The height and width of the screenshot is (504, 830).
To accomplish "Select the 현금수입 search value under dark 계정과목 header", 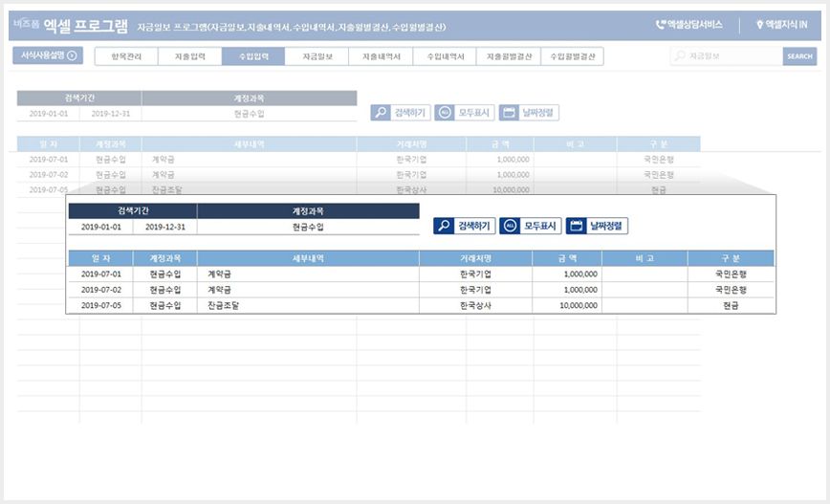I will [308, 227].
